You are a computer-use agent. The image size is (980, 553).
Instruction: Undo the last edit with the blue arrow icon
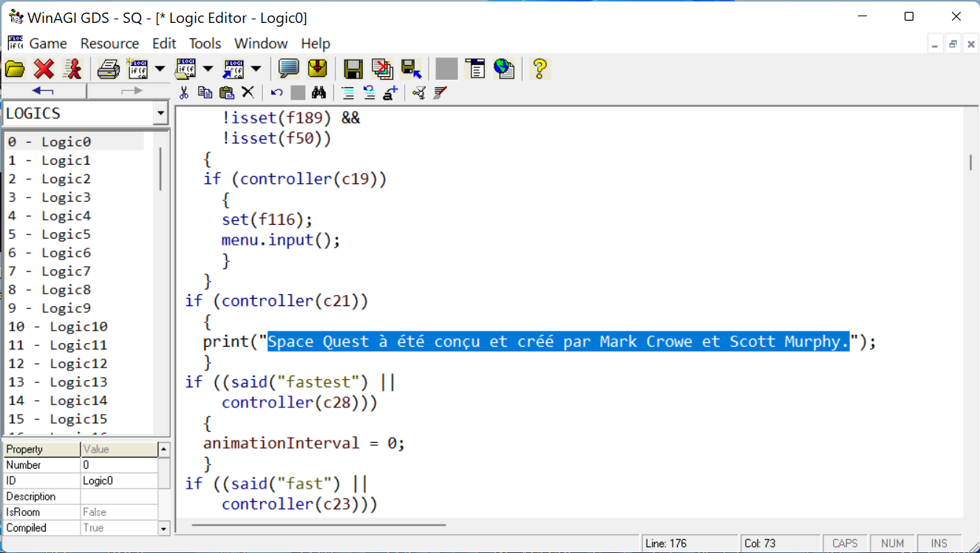tap(276, 92)
